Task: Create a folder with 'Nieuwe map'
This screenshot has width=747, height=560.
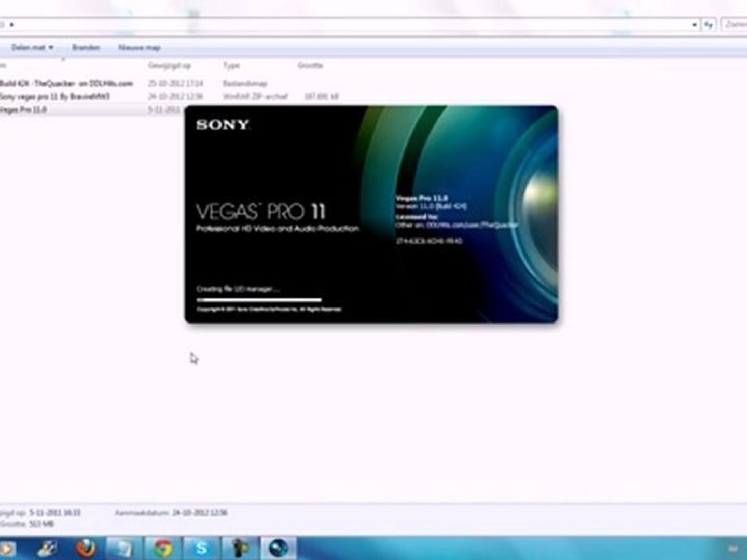Action: [139, 47]
